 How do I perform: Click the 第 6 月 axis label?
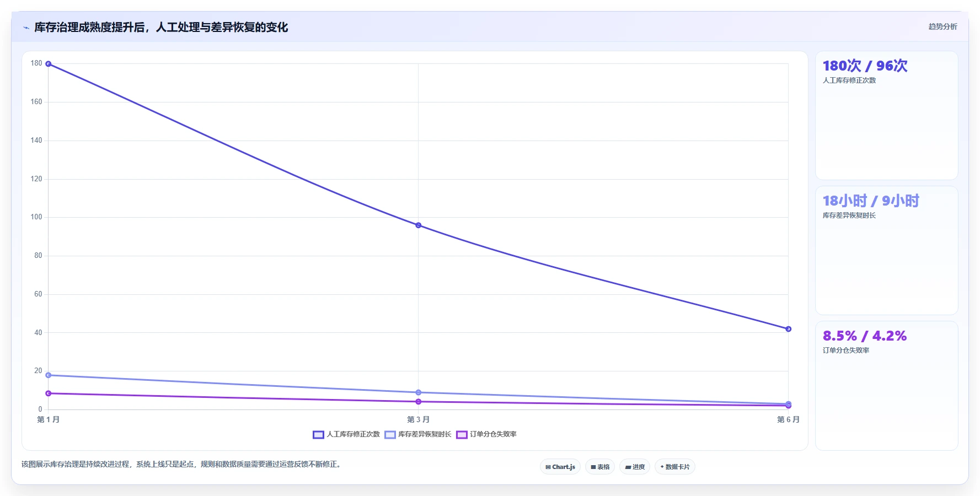pos(788,419)
